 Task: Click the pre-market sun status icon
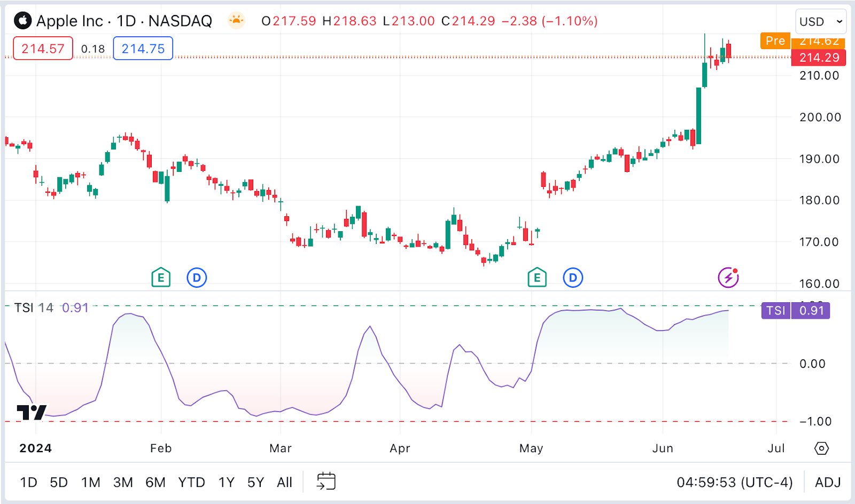236,21
